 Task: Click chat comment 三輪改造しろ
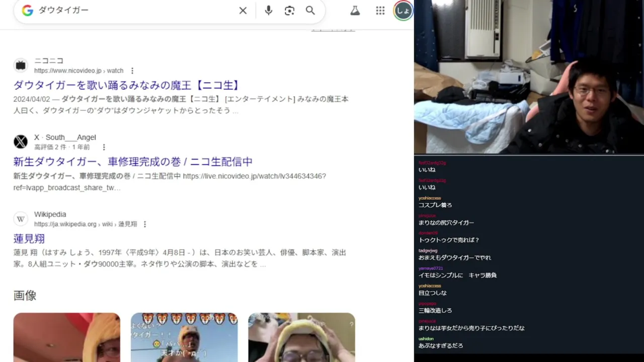pos(435,311)
